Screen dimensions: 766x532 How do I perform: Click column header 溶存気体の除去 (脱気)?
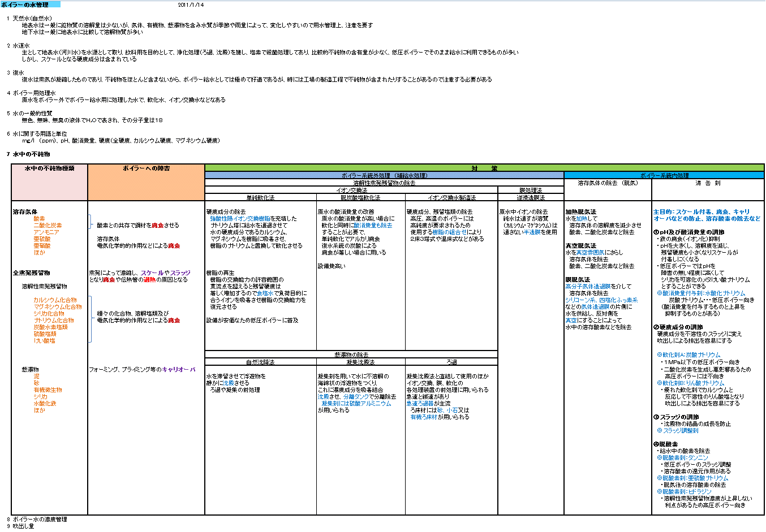tap(608, 183)
